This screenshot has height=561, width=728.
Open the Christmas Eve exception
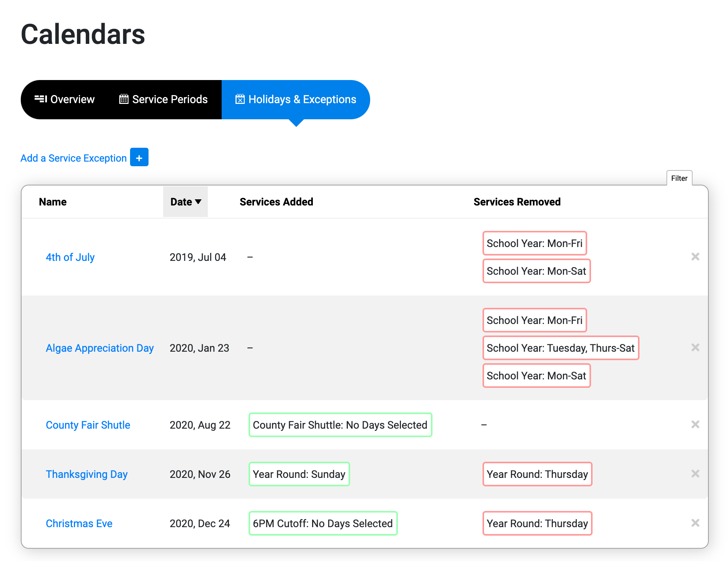coord(79,523)
